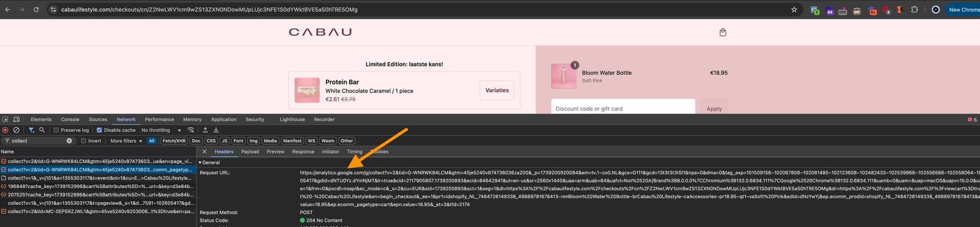The width and height of the screenshot is (980, 227).
Task: Stop recording the network log
Action: coord(6,130)
